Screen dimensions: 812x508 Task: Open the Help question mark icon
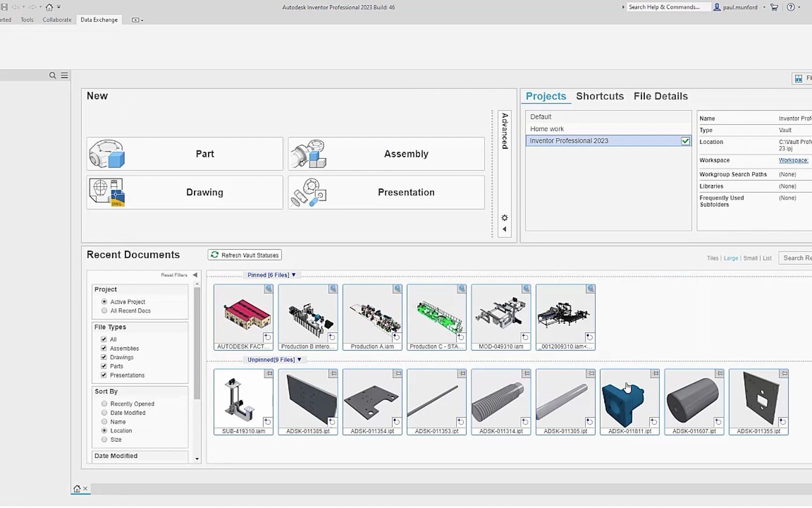791,7
